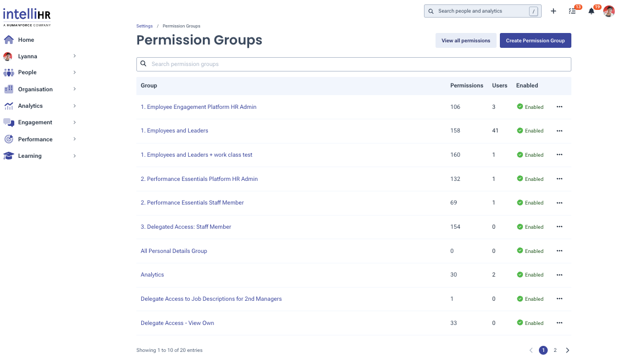View notifications via the bell icon
This screenshot has width=617, height=364.
pyautogui.click(x=591, y=11)
